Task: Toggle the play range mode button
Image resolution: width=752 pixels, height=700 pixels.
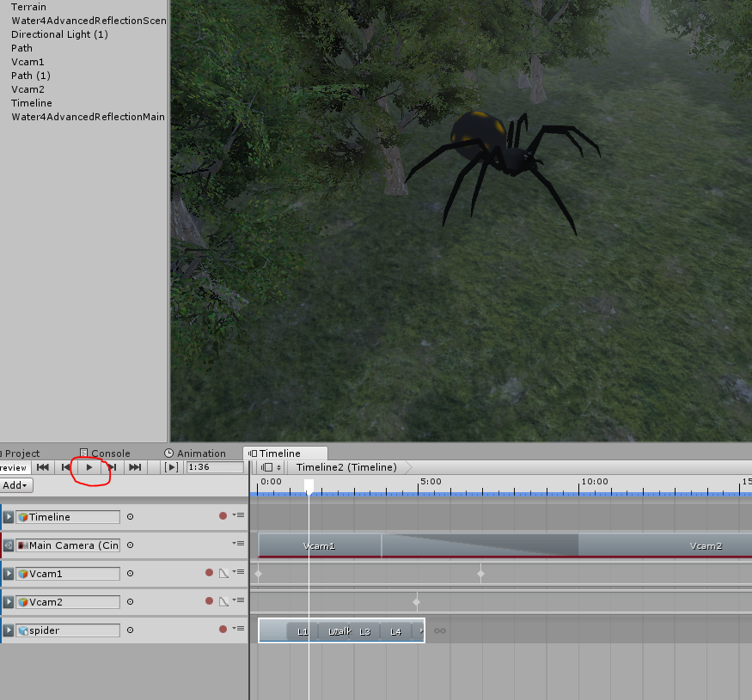Action: 171,467
